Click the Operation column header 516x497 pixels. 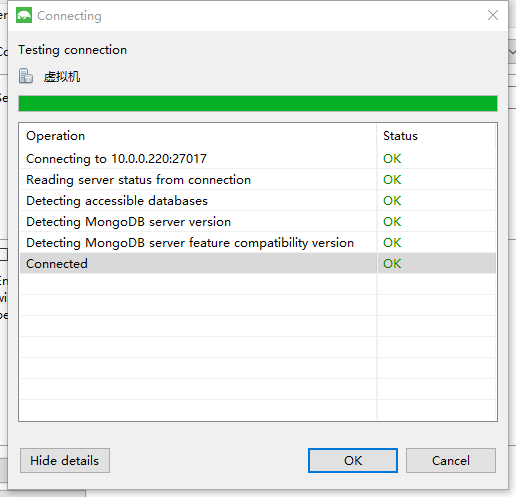click(x=198, y=136)
